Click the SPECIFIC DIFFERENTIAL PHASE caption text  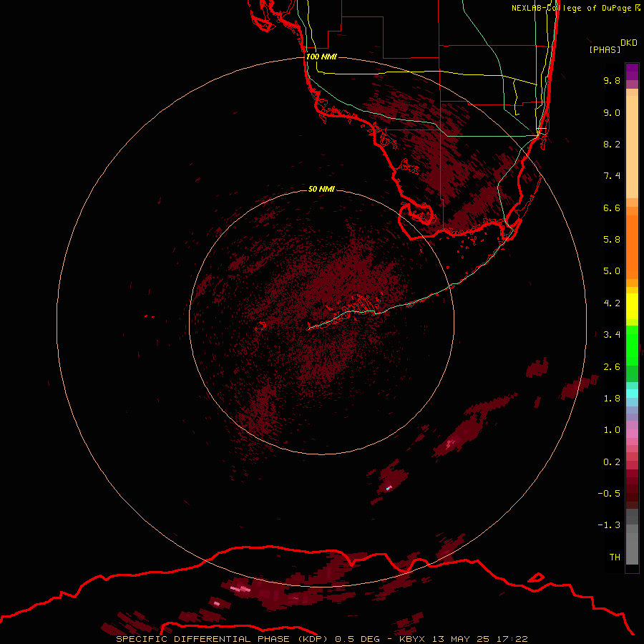coord(202,639)
